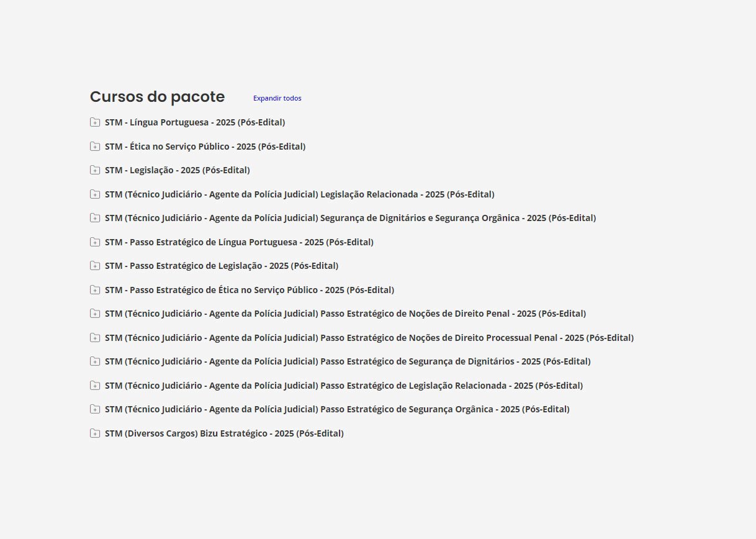Click the 'Expandir todos' link
This screenshot has height=539, width=756.
coord(277,98)
